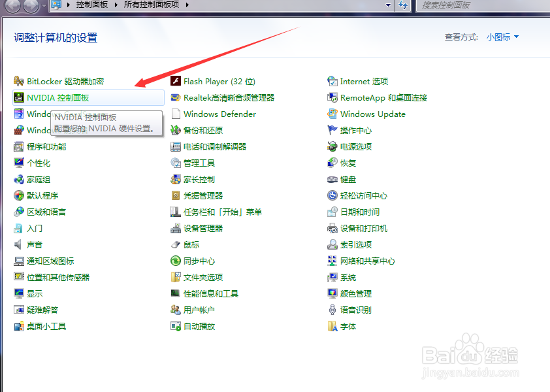Open BitLocker 驱动器加密 icon

click(x=18, y=82)
